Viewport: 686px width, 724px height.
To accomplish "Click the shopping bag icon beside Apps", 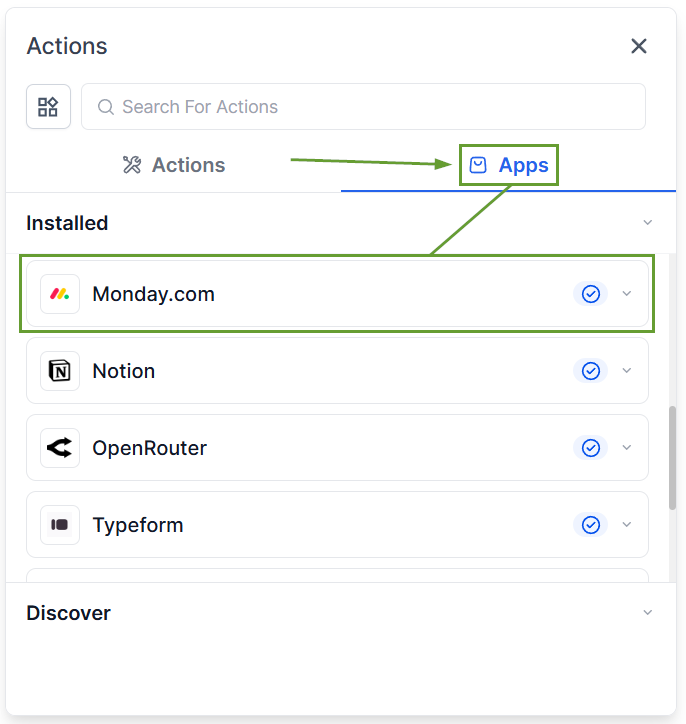I will click(478, 165).
